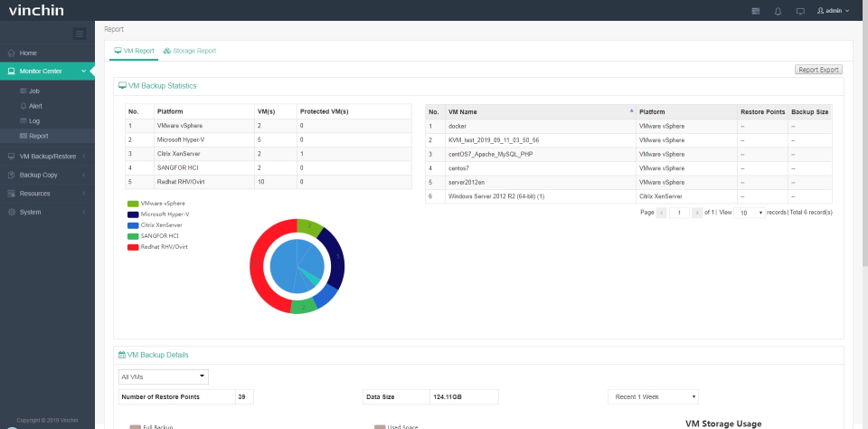Viewport: 868px width, 429px height.
Task: Expand the VM Backup/Restore submenu
Action: 83,157
